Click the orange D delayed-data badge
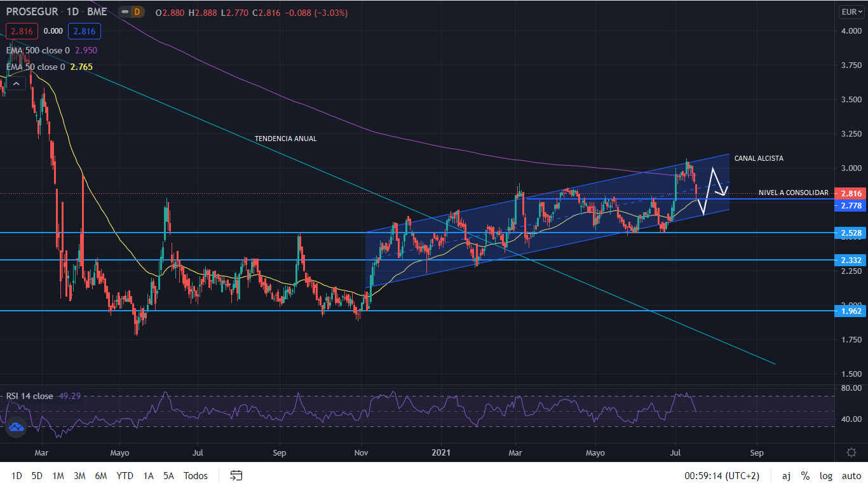Screen dimensions: 868x488 coord(136,12)
